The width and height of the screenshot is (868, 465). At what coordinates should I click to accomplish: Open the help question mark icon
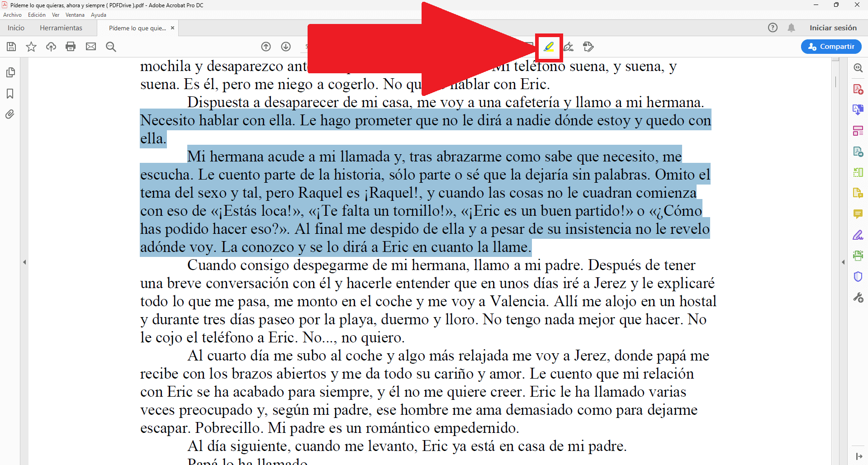click(x=773, y=28)
